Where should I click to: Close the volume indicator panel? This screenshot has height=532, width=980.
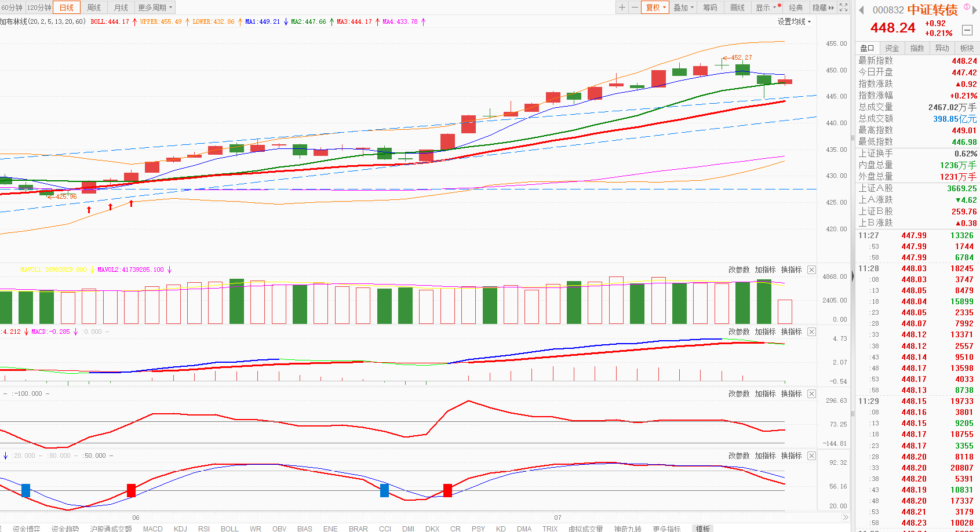(811, 270)
